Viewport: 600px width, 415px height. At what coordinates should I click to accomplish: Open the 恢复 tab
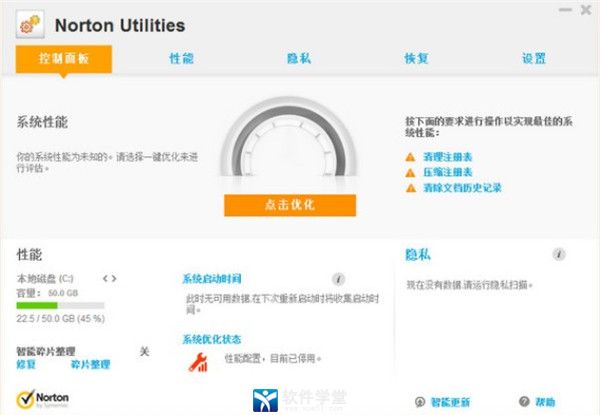[416, 59]
